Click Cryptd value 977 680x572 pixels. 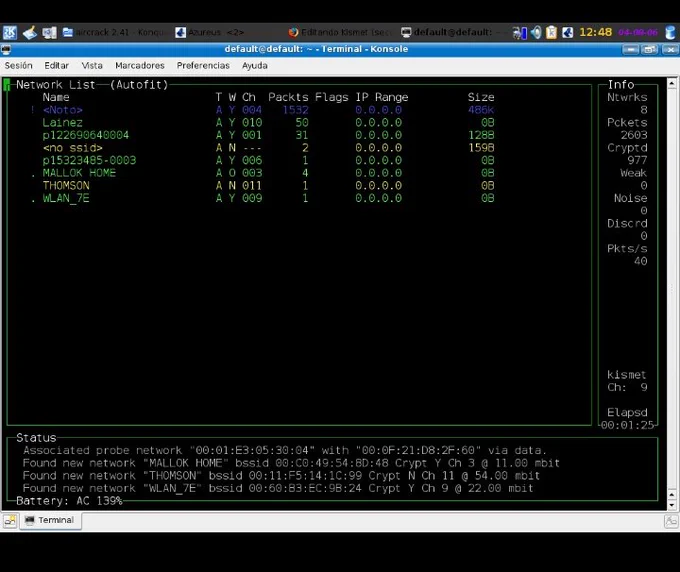click(x=637, y=160)
